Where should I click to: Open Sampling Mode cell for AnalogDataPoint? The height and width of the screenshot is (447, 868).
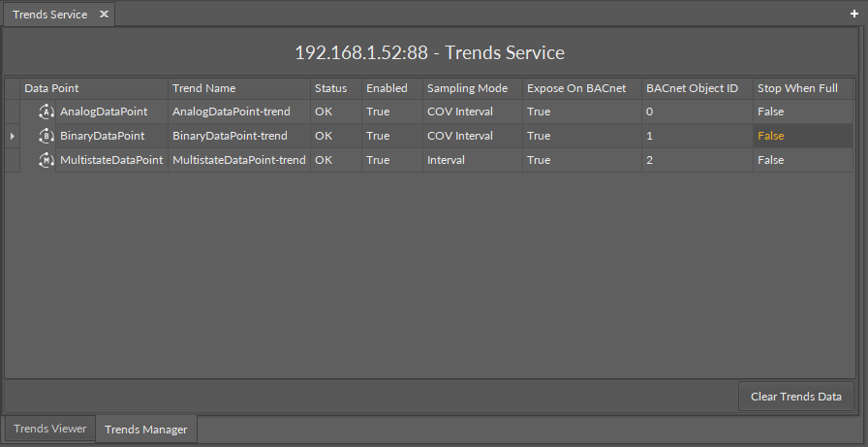(460, 112)
